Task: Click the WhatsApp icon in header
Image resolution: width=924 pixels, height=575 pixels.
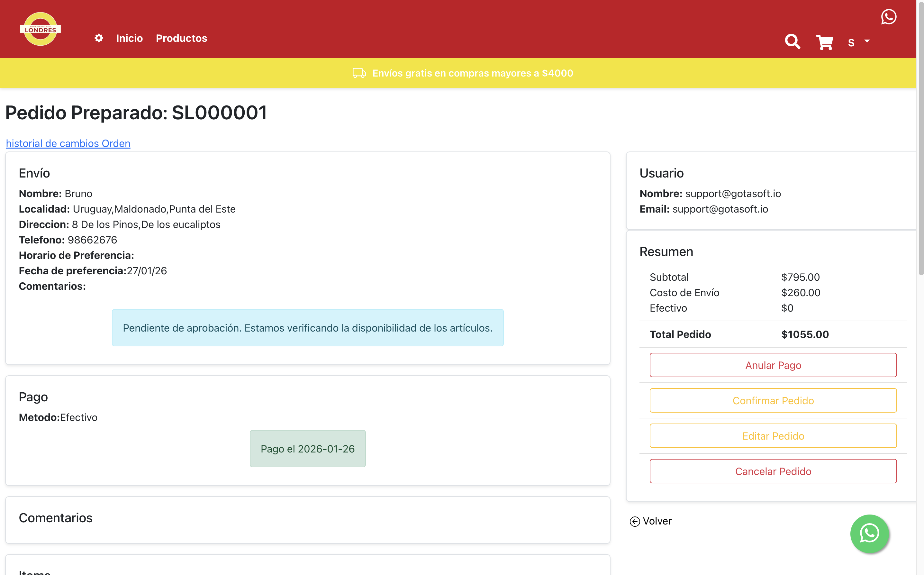Action: point(888,17)
